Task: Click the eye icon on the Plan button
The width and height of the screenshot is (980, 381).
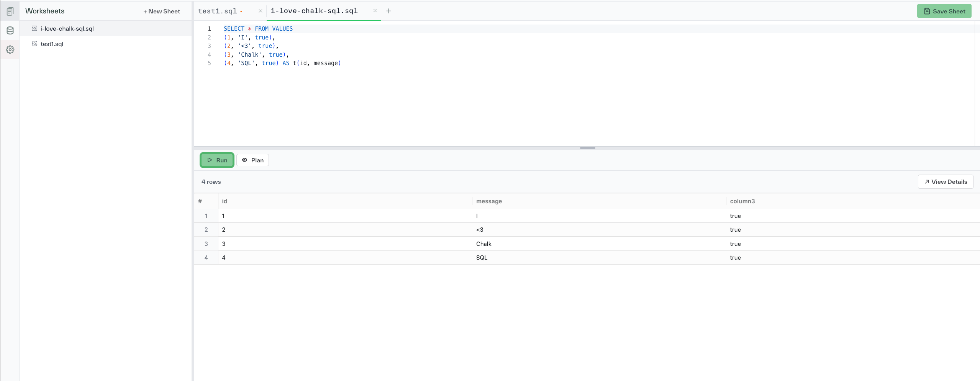Action: [x=245, y=160]
